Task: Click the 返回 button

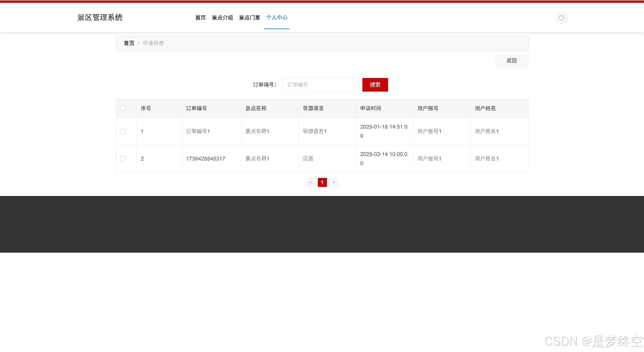Action: [x=511, y=61]
